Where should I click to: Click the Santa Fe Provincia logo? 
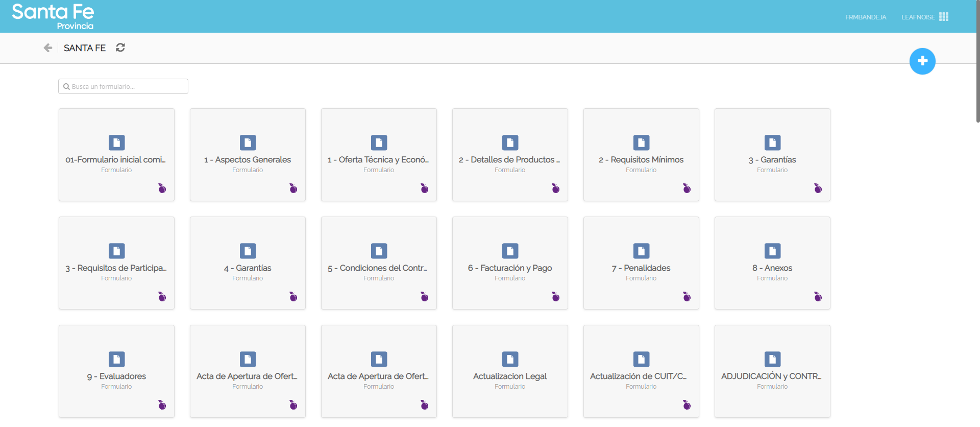(53, 16)
